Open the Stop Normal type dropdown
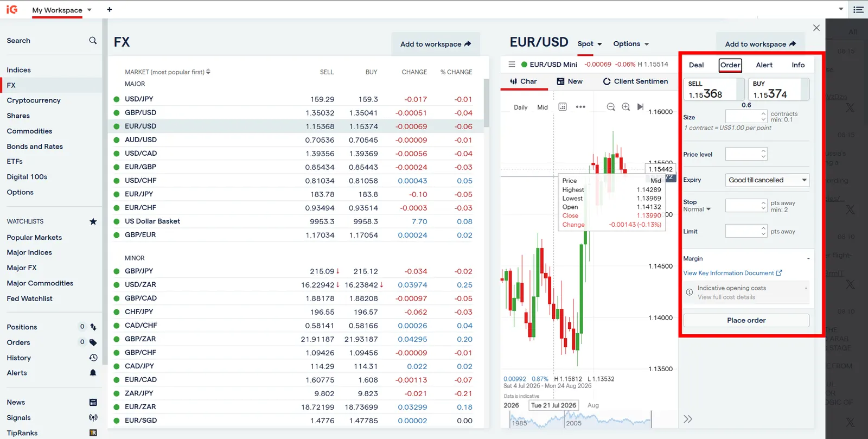The height and width of the screenshot is (439, 868). [x=697, y=209]
